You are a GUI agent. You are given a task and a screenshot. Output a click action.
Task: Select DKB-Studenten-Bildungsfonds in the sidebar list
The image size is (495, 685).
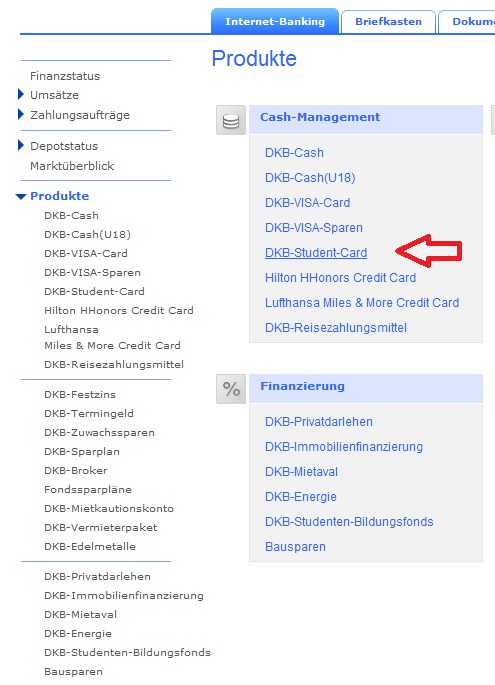(127, 653)
